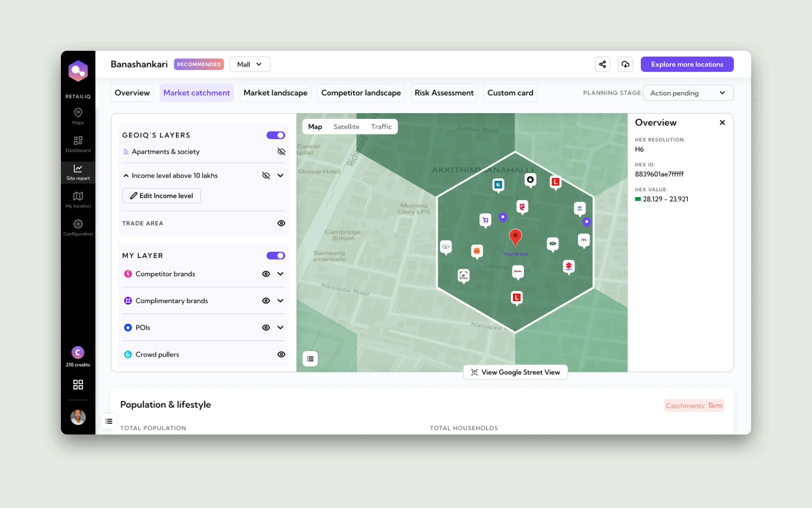Click the Banashankari location title

(x=139, y=64)
